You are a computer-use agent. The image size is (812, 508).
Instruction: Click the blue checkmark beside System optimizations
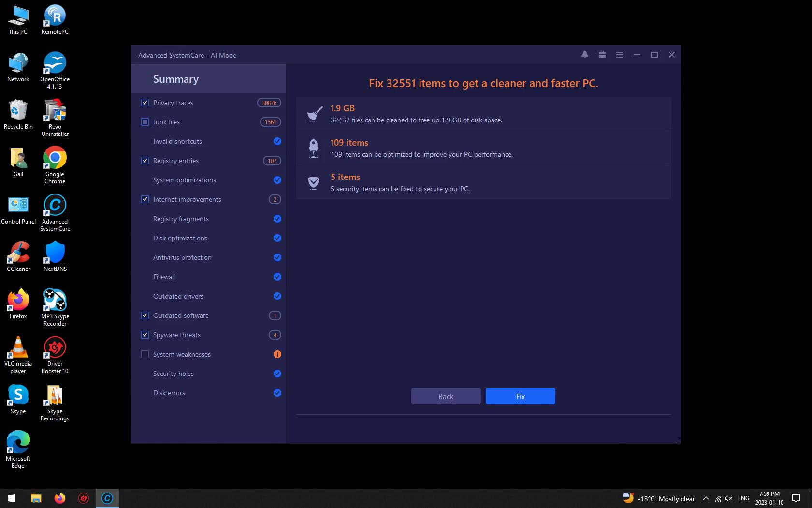[277, 180]
